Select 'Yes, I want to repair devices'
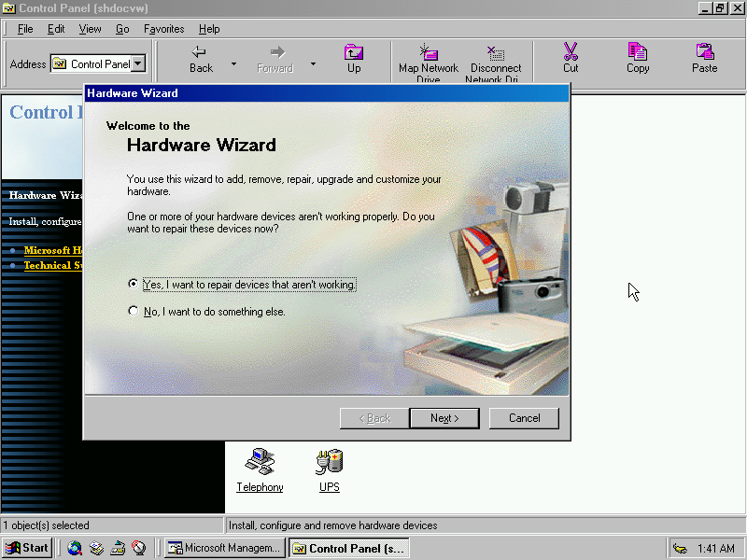This screenshot has width=747, height=560. (134, 284)
